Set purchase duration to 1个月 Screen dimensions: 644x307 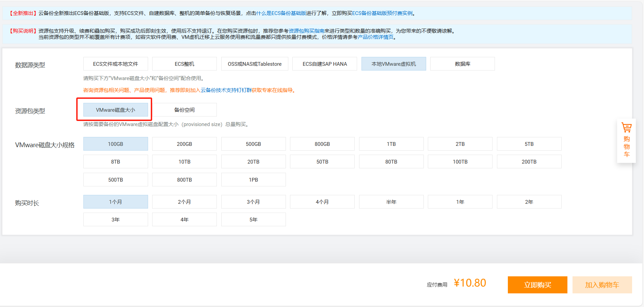point(116,202)
